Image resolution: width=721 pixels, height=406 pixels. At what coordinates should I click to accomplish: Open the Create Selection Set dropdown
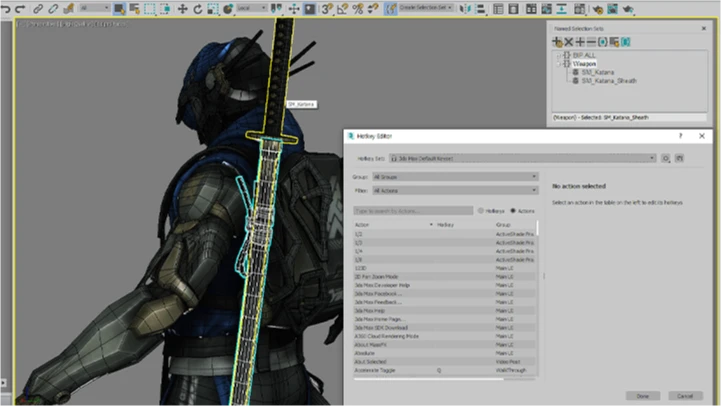[x=426, y=8]
